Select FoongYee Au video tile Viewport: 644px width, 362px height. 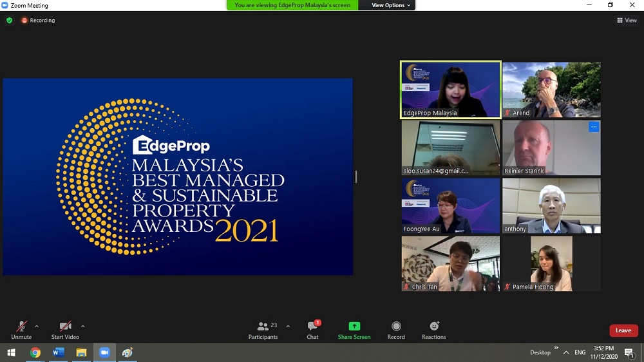[451, 205]
